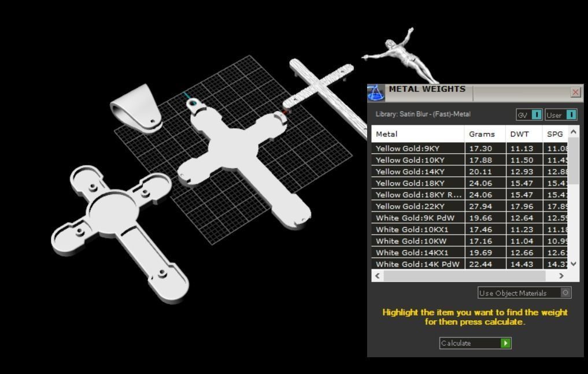
Task: Select the Yellow Gold:10KY row
Action: (x=469, y=160)
